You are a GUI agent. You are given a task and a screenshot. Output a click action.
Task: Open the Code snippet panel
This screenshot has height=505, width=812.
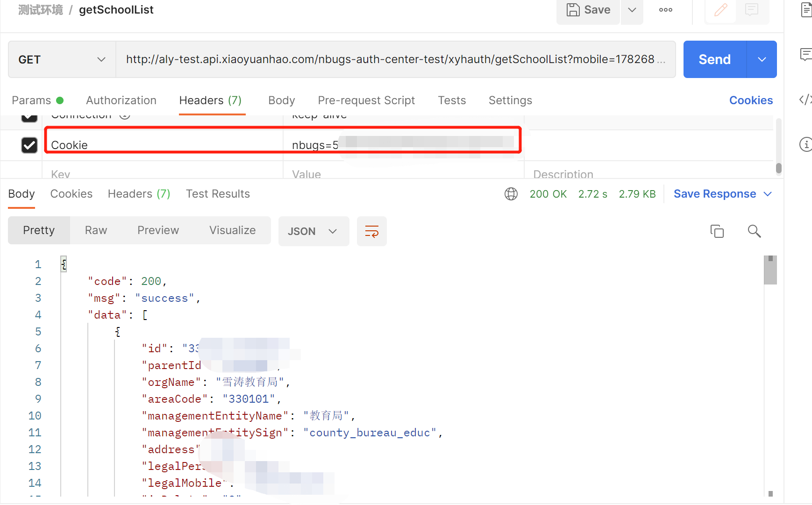click(806, 100)
